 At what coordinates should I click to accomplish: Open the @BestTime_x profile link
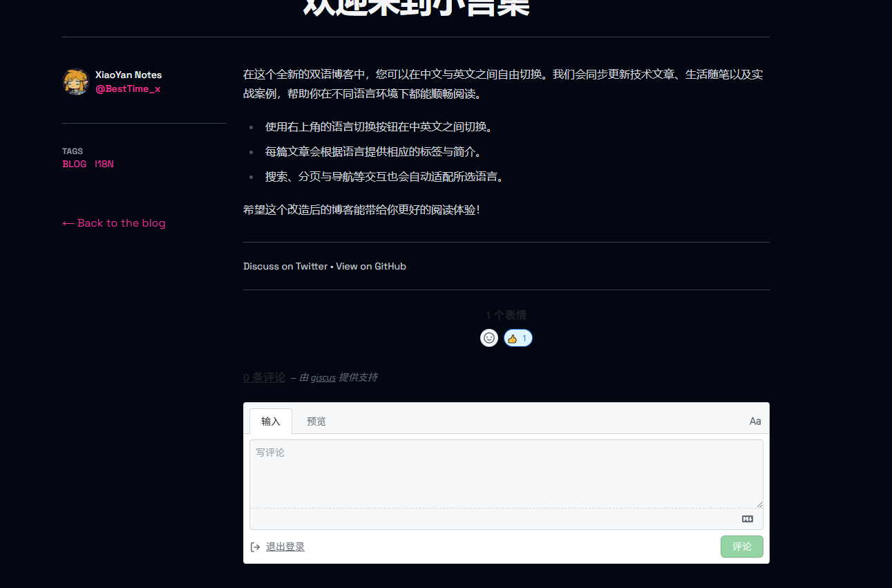[128, 89]
